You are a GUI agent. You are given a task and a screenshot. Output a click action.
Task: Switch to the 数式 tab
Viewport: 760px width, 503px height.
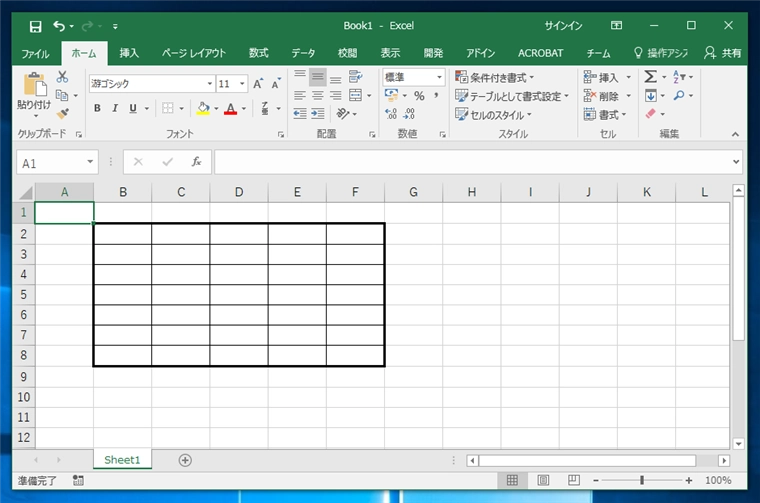click(x=259, y=53)
